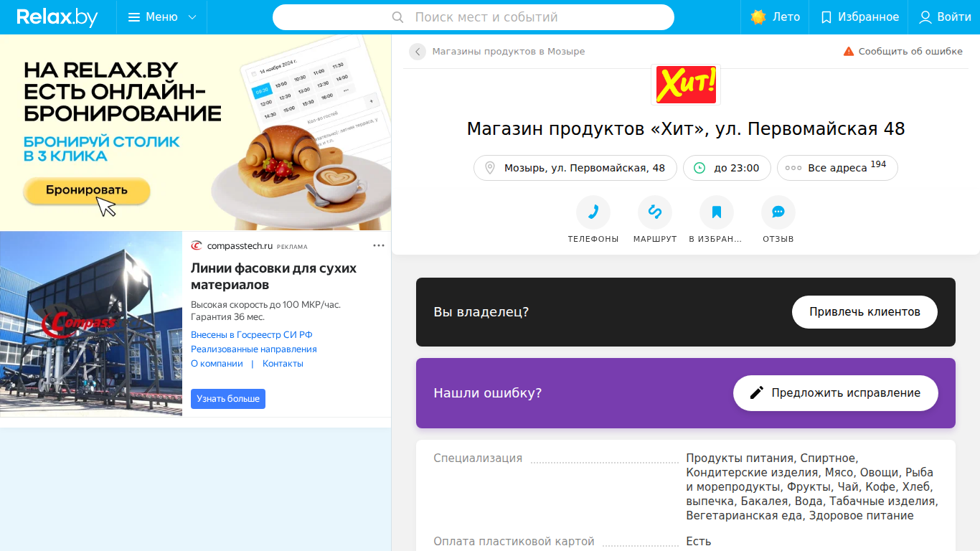Image resolution: width=980 pixels, height=551 pixels.
Task: Click the Хит! store logo
Action: tap(686, 85)
